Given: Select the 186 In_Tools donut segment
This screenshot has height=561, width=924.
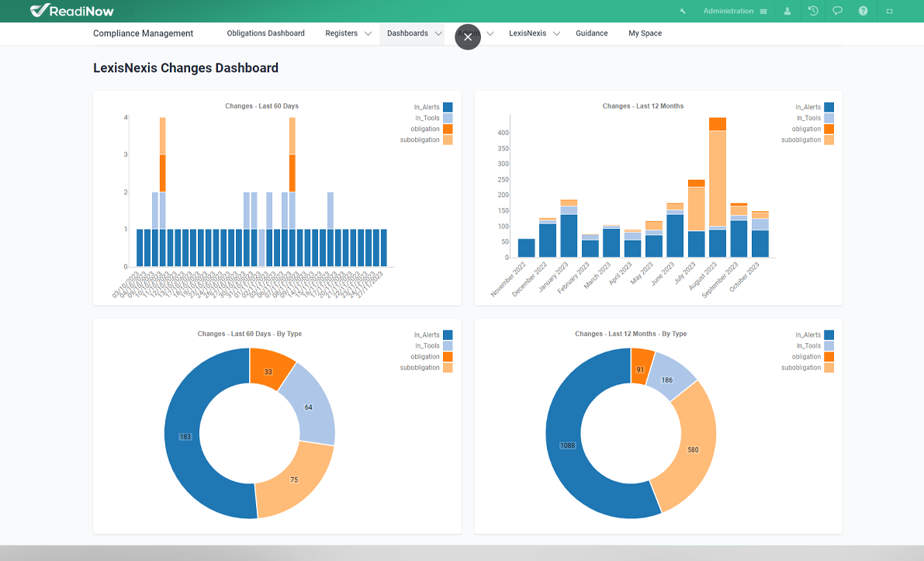Looking at the screenshot, I should [669, 379].
